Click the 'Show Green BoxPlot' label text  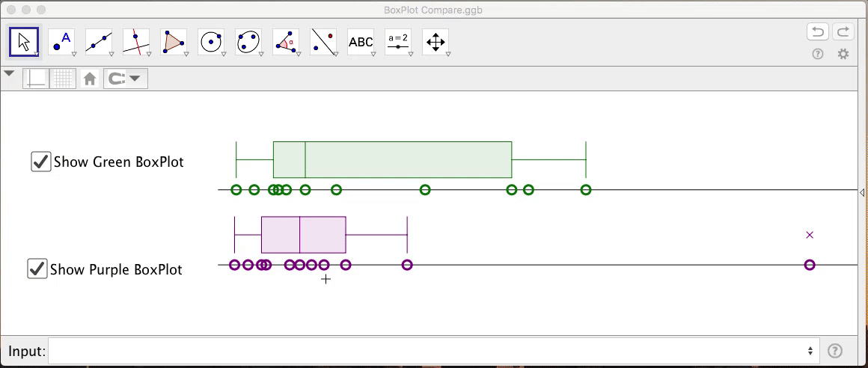[119, 162]
